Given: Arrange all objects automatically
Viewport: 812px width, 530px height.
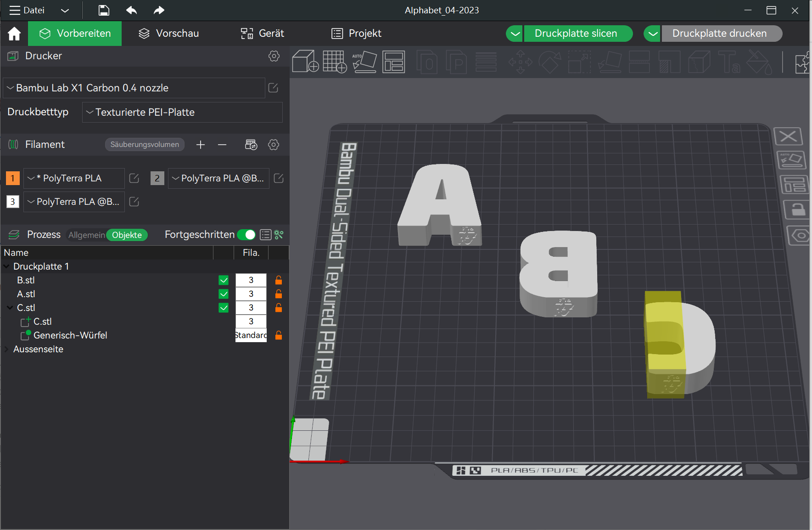Looking at the screenshot, I should tap(394, 62).
